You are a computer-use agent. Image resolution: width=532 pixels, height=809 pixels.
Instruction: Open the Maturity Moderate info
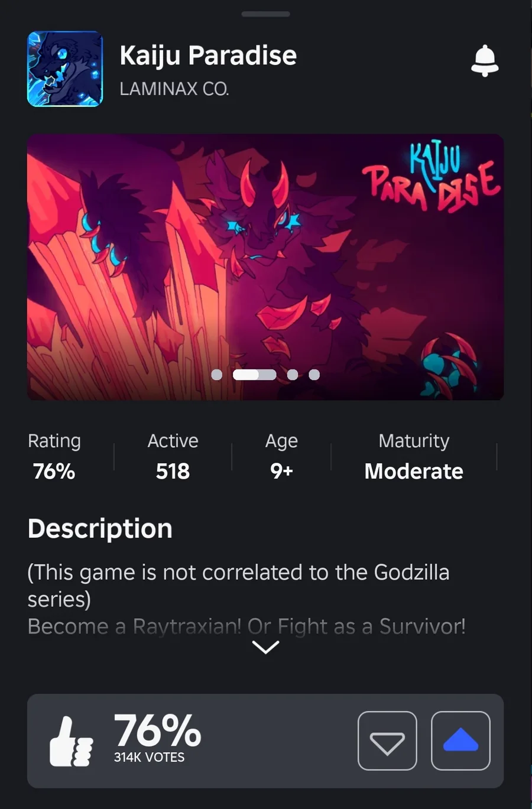pos(414,456)
